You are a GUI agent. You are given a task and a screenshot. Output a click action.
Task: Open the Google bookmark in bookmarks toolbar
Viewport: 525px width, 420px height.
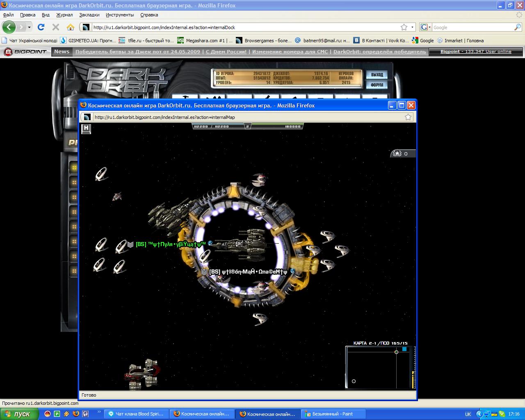(x=423, y=41)
